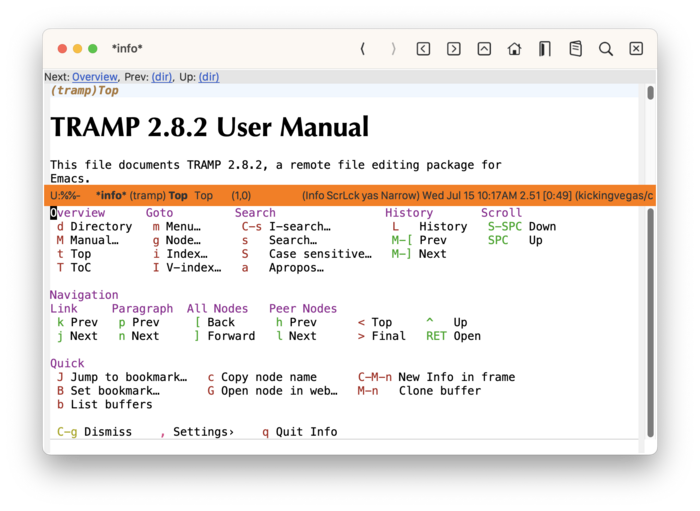700x511 pixels.
Task: Follow the Up: (dir) link
Action: 209,77
